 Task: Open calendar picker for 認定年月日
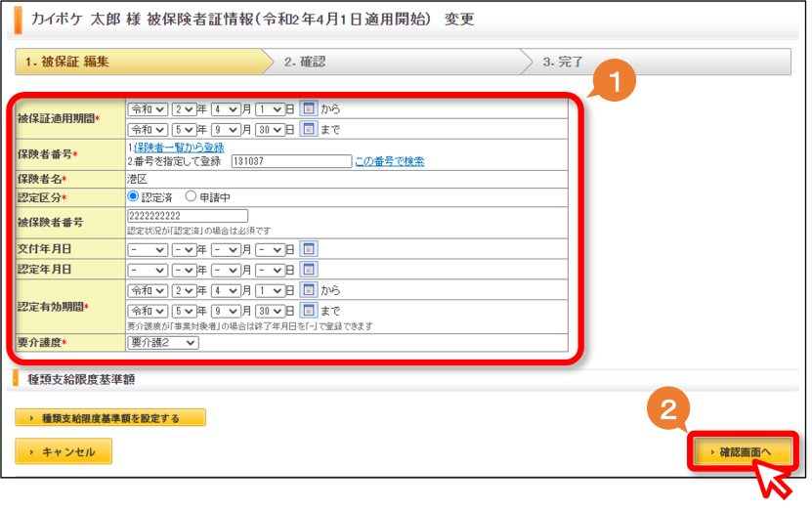click(309, 270)
